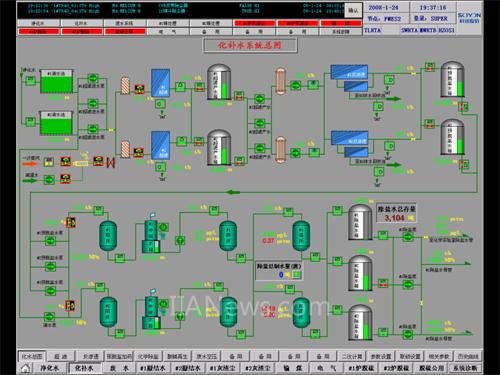This screenshot has width=500, height=375.
Task: Click the red butterfly valve on steam line
Action: tap(110, 162)
